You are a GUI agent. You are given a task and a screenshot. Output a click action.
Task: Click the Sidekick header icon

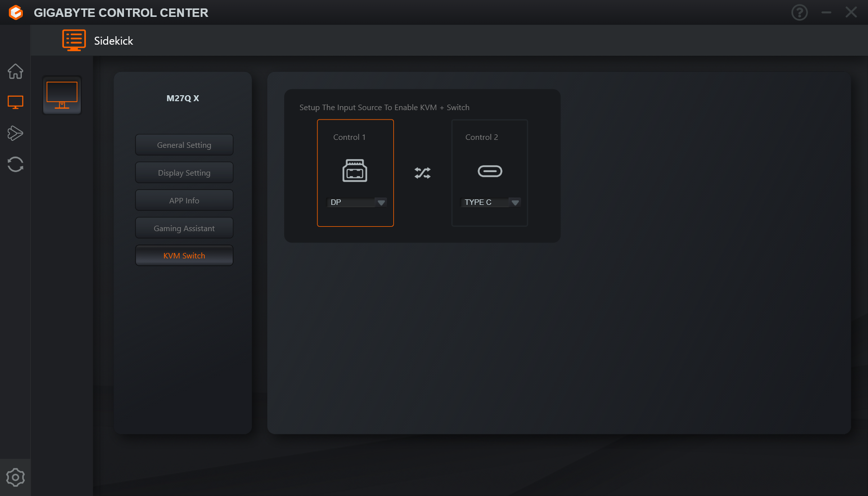point(74,40)
